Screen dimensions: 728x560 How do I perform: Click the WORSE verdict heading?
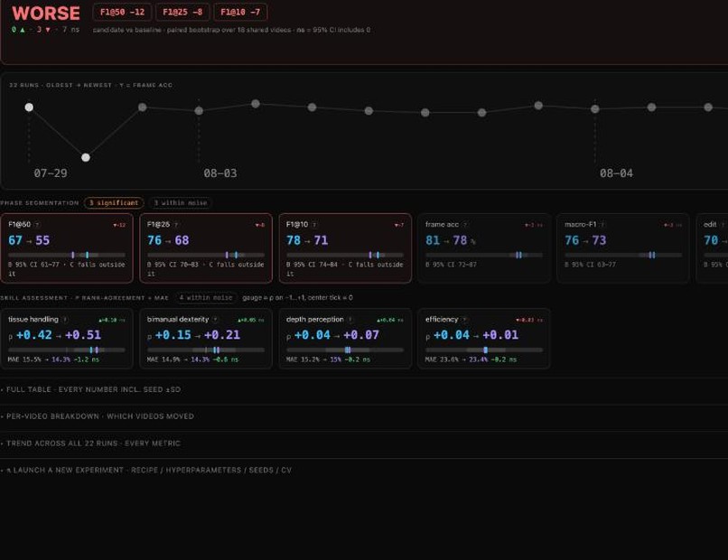pos(46,13)
